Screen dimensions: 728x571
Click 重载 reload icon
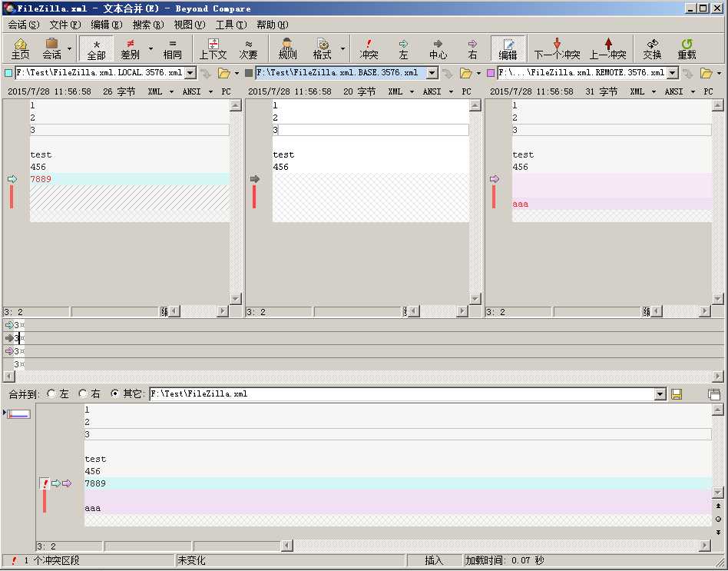[687, 48]
